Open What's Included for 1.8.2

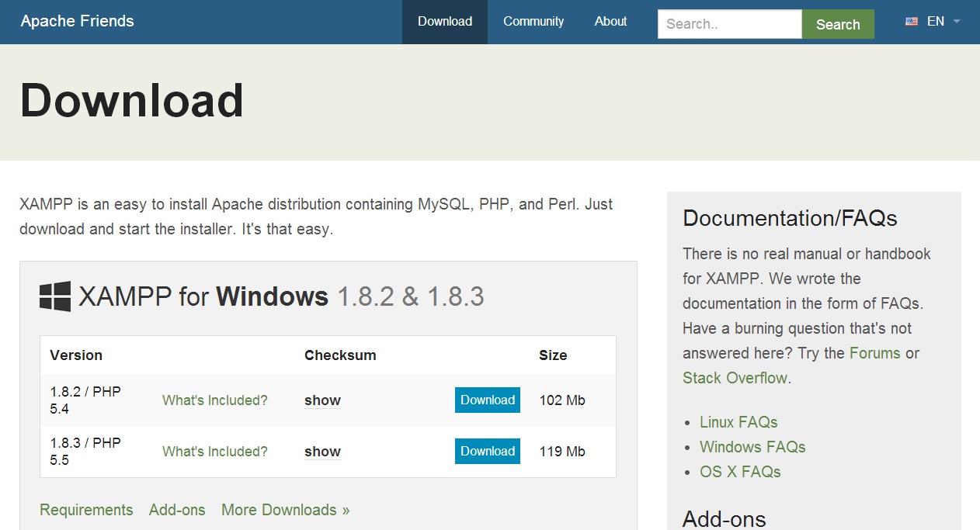coord(215,400)
